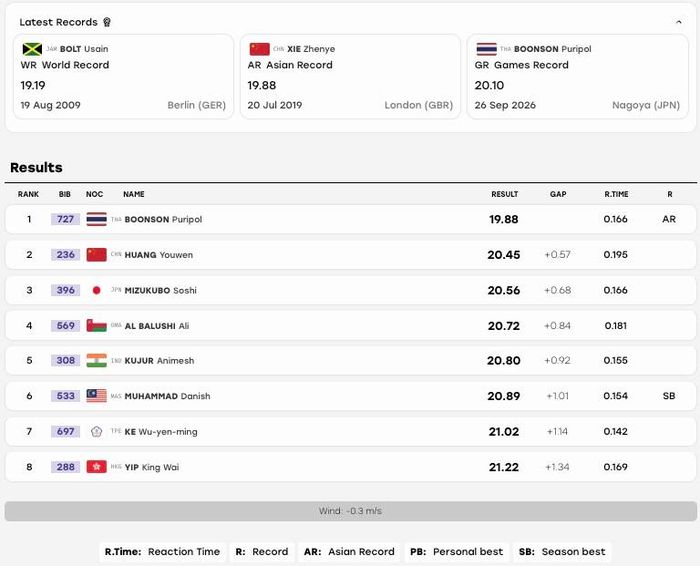Click bib number 236 badge
Viewport: 700px width, 566px height.
tap(65, 254)
